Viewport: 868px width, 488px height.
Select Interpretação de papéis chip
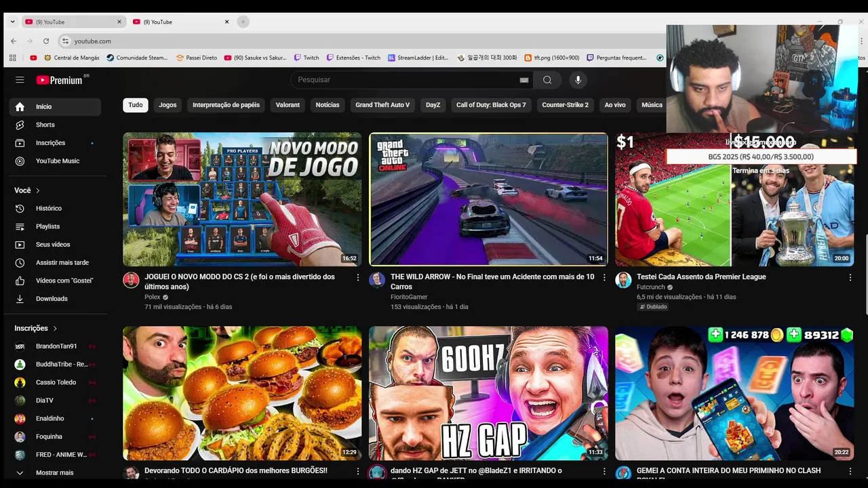(226, 105)
